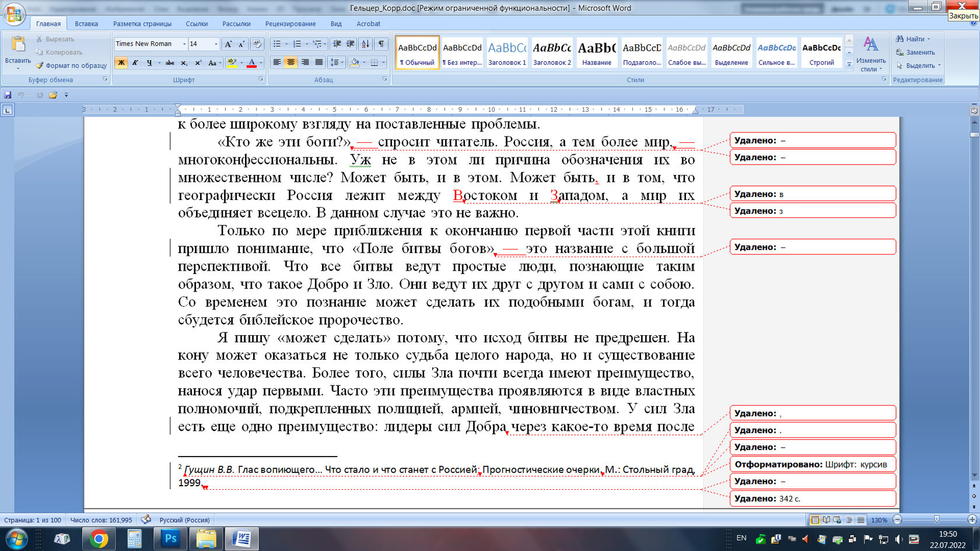Screen dimensions: 980x551
Task: Click the Clear Formatting icon
Action: 257,44
